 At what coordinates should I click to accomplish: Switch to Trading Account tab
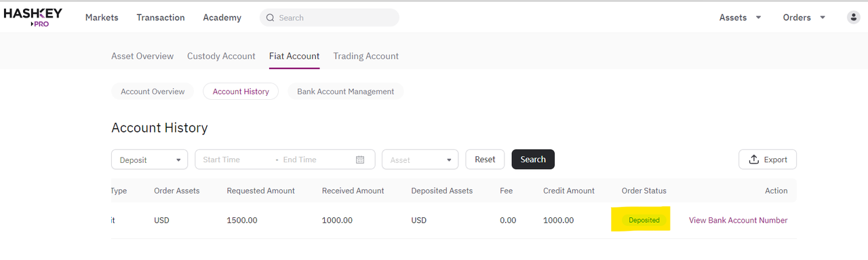[366, 56]
